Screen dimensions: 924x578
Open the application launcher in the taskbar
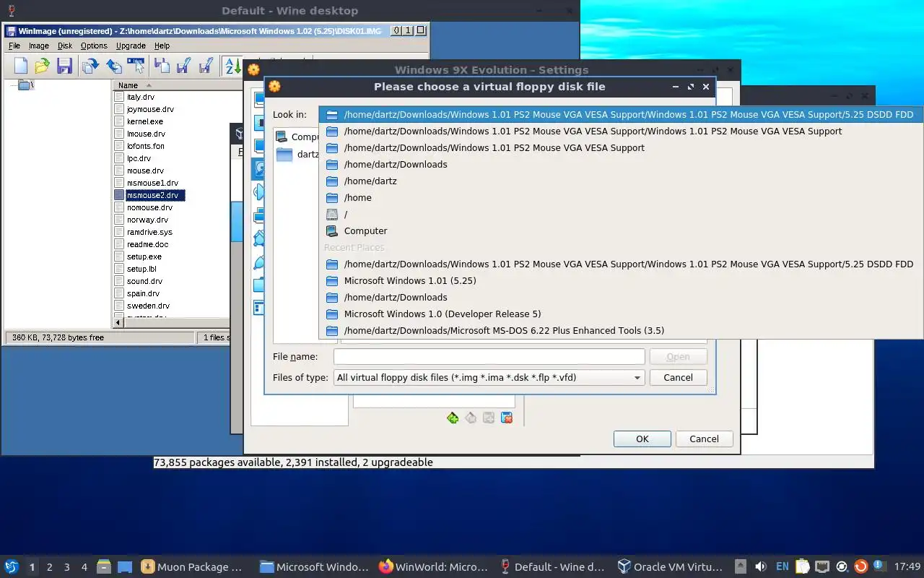(12, 566)
